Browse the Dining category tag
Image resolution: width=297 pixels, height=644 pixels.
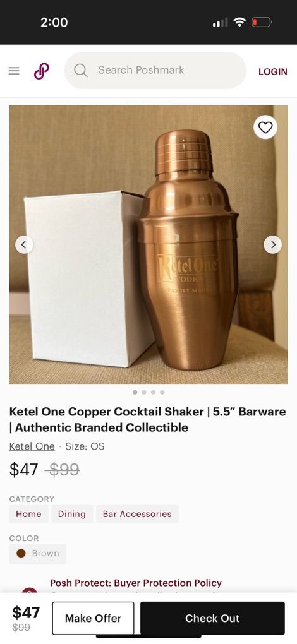[72, 514]
